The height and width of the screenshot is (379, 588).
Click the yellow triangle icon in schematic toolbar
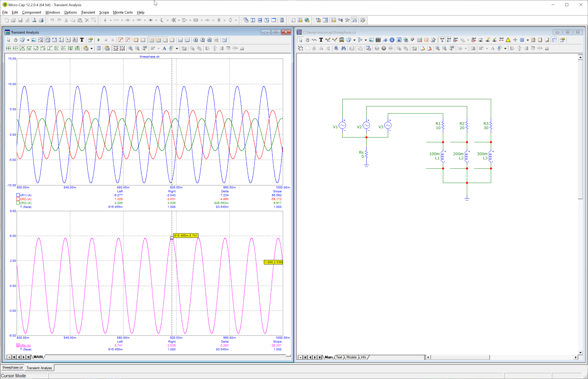(x=508, y=40)
